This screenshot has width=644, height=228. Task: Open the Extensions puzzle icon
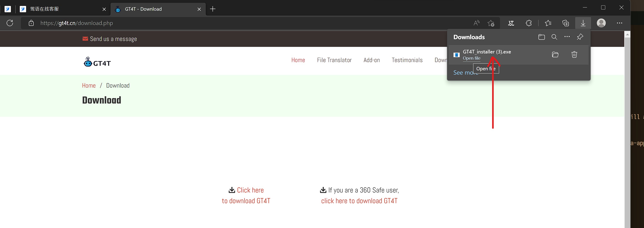pyautogui.click(x=529, y=23)
